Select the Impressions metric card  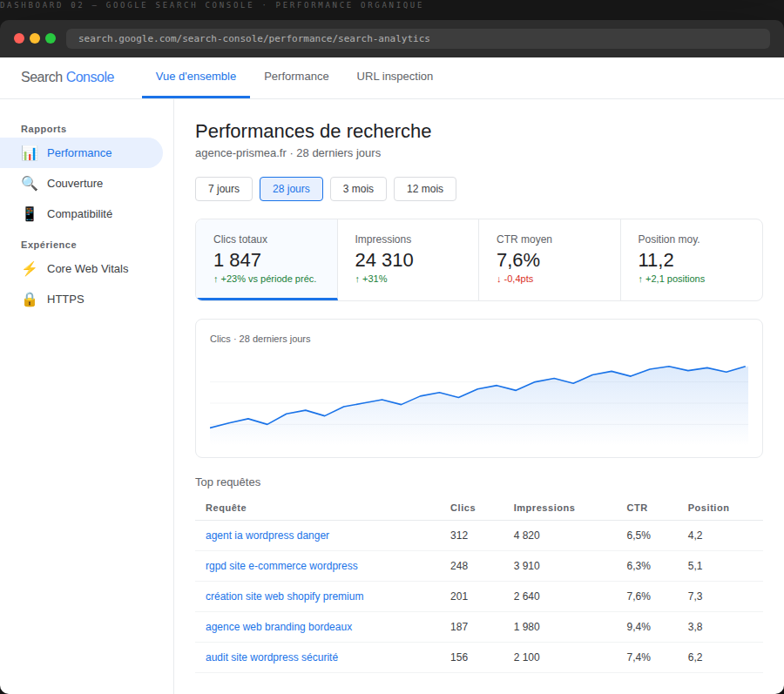(408, 259)
